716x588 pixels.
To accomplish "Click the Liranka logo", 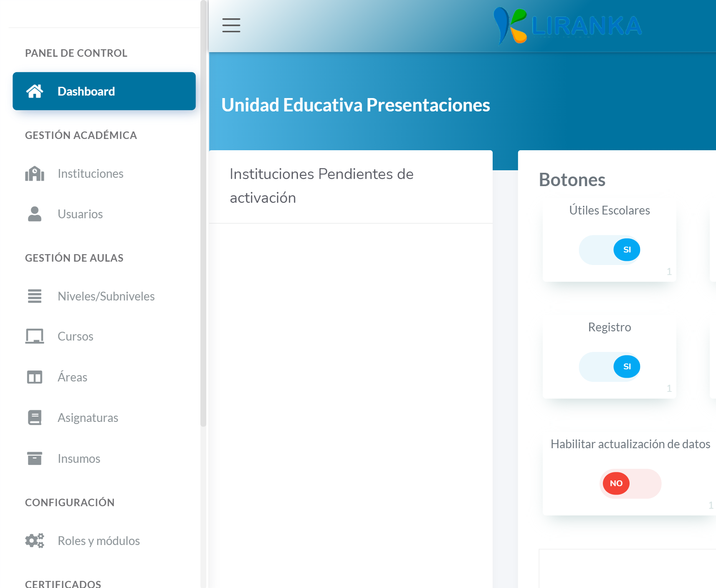I will click(566, 26).
